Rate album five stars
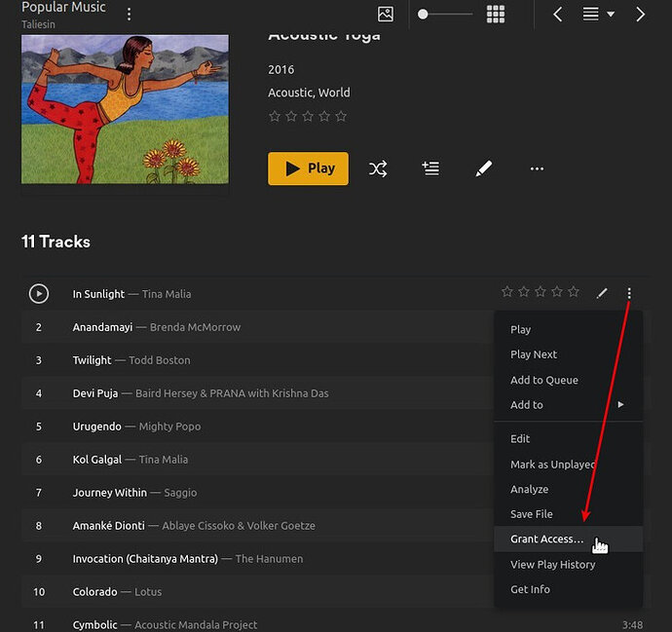672x632 pixels. coord(341,116)
